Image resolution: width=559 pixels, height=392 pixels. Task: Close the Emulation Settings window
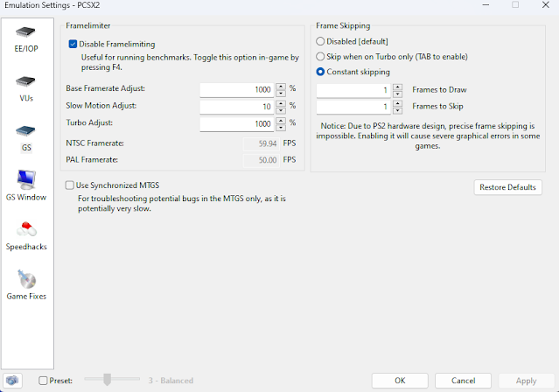[546, 5]
